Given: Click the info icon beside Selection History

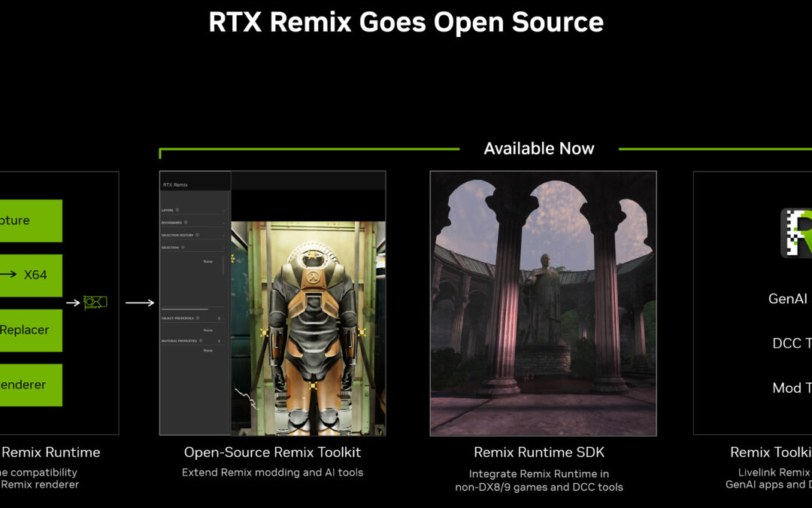Looking at the screenshot, I should (197, 235).
